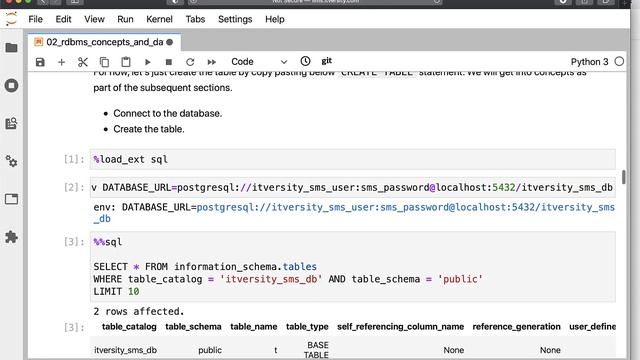Select the 02_rdbms_concepts_and_da notebook tab
Screen dimensions: 640x360
[104, 42]
